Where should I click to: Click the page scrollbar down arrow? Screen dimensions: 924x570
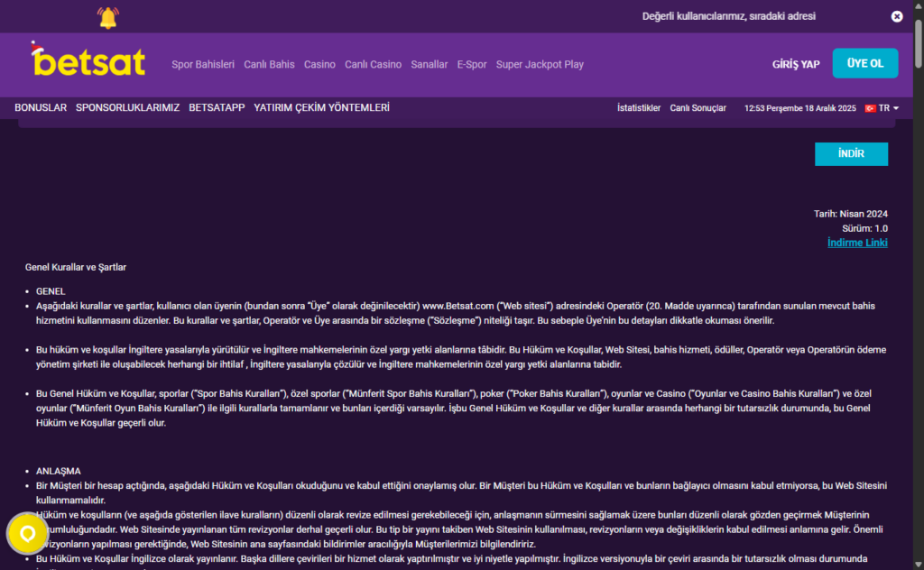(x=918, y=565)
